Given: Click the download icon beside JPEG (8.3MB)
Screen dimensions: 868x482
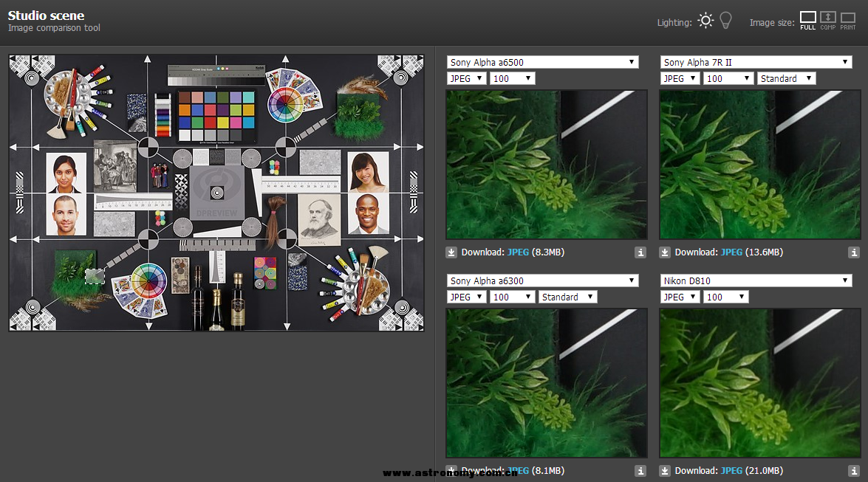Looking at the screenshot, I should point(451,252).
